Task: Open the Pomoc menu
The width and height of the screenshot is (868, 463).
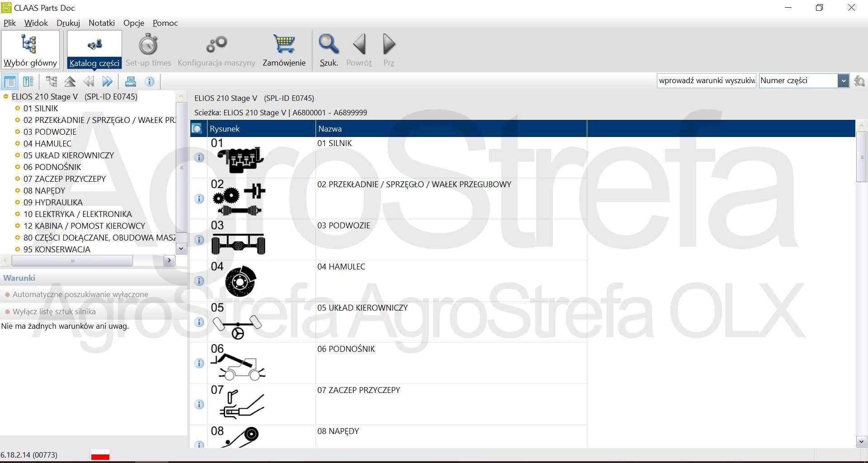Action: pyautogui.click(x=165, y=23)
